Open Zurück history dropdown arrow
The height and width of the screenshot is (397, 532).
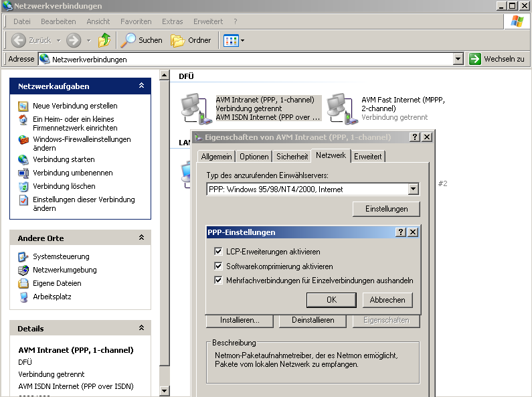[59, 40]
